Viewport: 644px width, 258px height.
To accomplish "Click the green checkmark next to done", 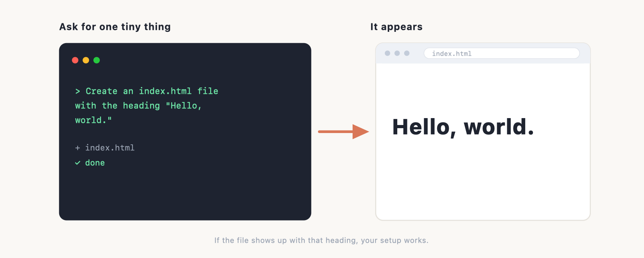I will pyautogui.click(x=78, y=163).
